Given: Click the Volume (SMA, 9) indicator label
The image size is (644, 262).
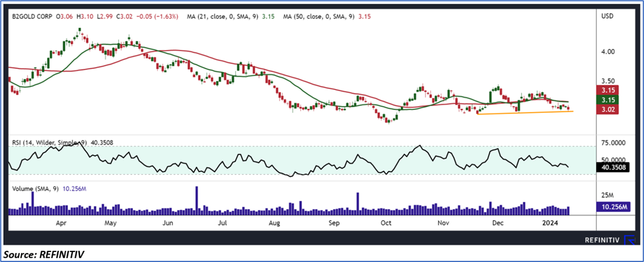Looking at the screenshot, I should click(37, 188).
